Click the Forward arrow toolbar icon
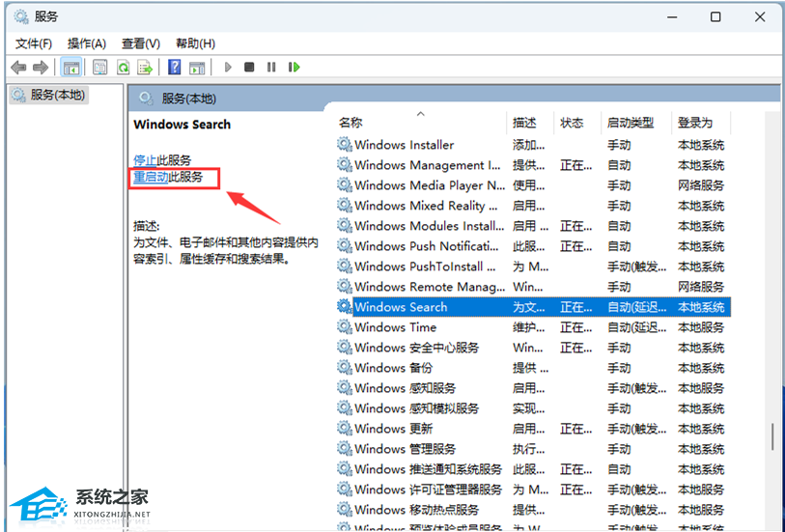This screenshot has height=532, width=785. [40, 67]
